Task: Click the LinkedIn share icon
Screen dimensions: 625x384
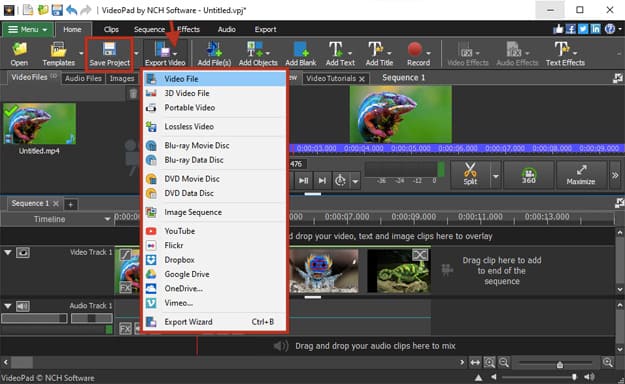Action: pyautogui.click(x=596, y=29)
